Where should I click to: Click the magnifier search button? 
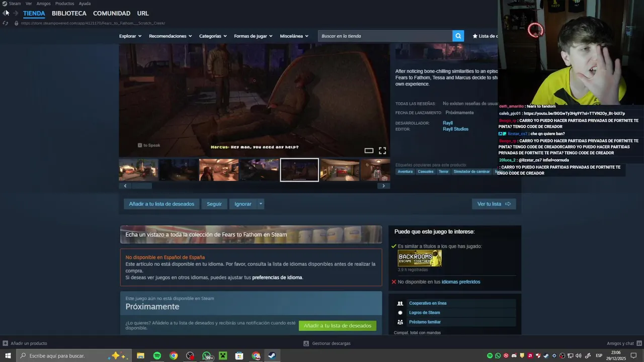tap(458, 36)
